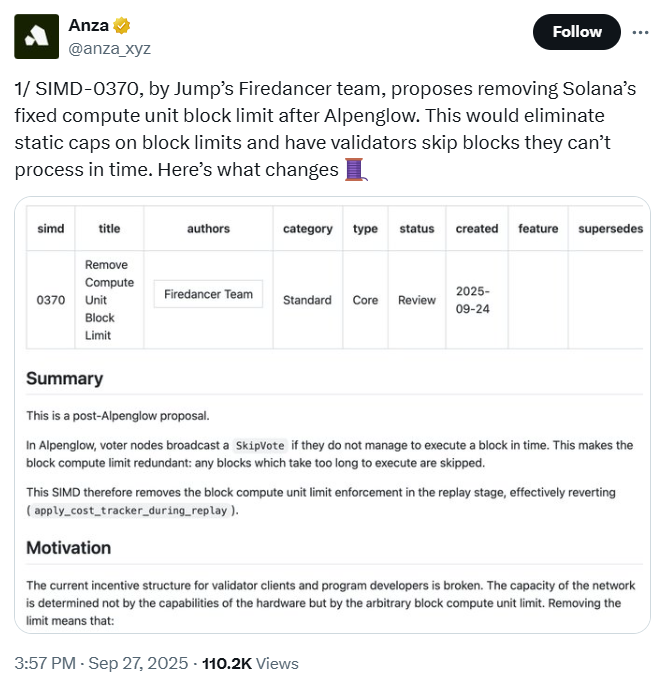Click the 'authors' column header
This screenshot has width=662, height=678.
(x=208, y=229)
